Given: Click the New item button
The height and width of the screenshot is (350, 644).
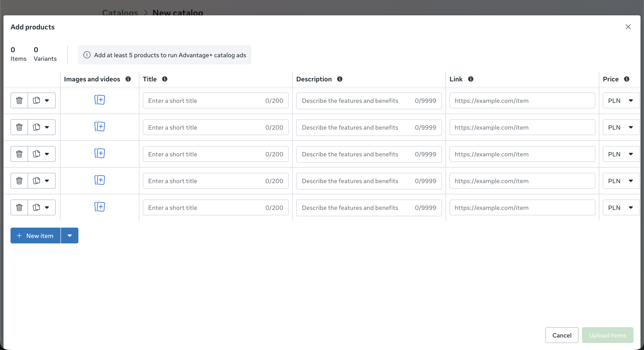Looking at the screenshot, I should [x=35, y=236].
